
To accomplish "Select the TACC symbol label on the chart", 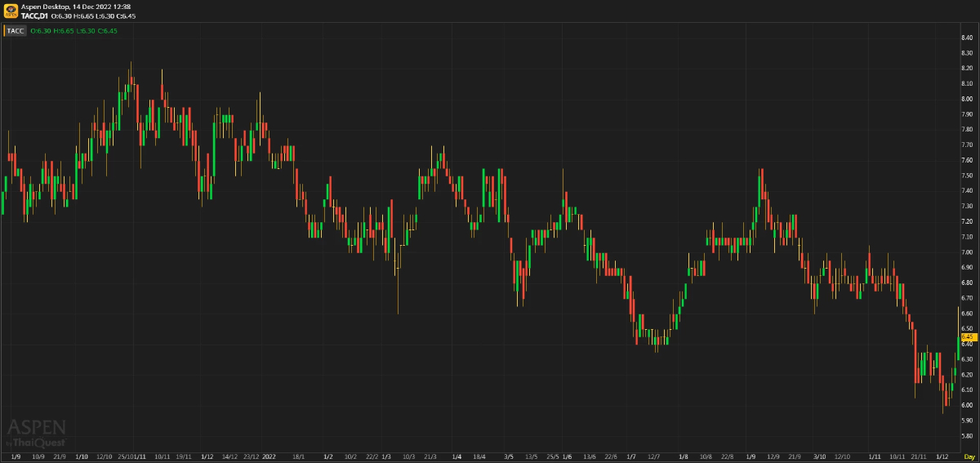I will point(16,31).
